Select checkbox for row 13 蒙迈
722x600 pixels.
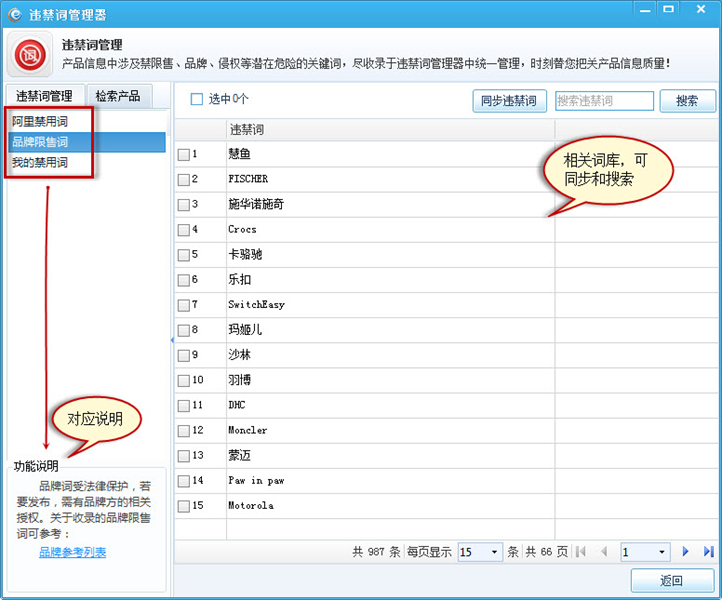[x=184, y=456]
